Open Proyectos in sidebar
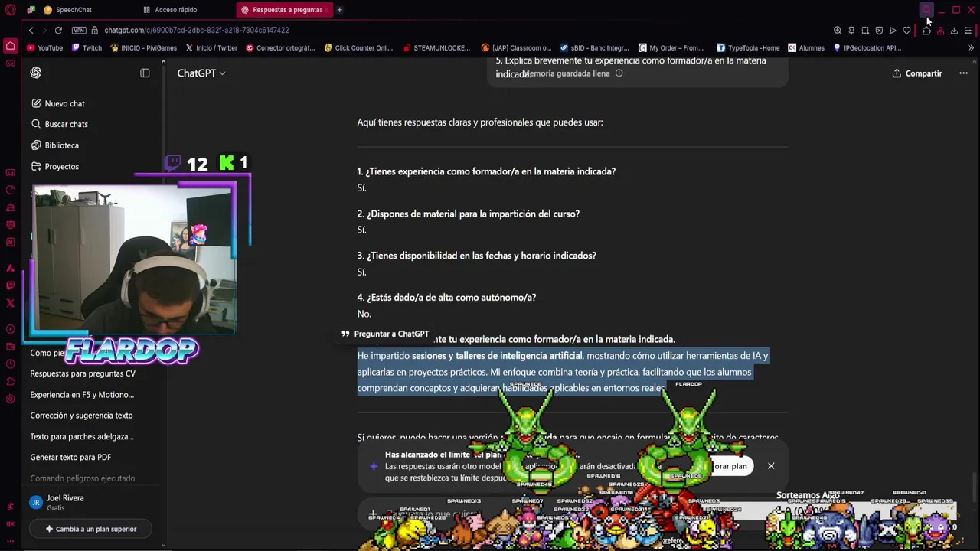Image resolution: width=980 pixels, height=551 pixels. click(x=61, y=166)
